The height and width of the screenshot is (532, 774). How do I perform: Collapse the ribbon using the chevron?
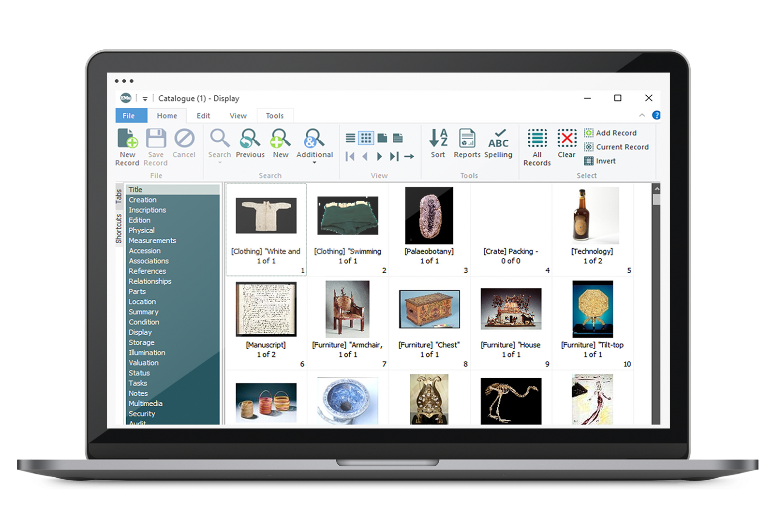[x=642, y=115]
